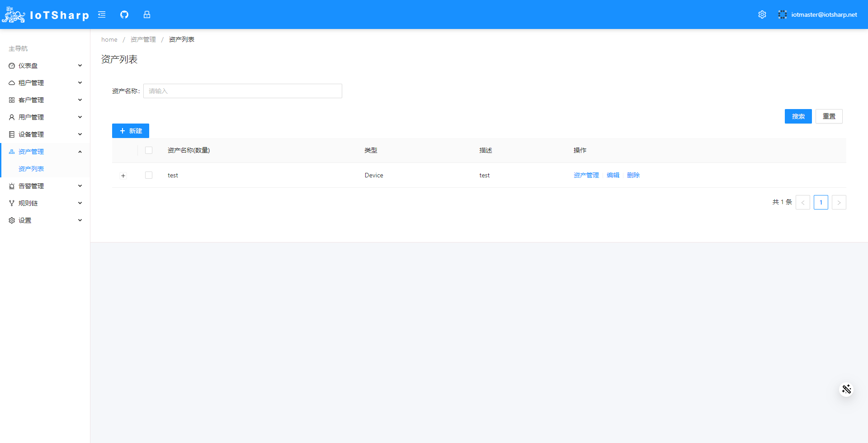Image resolution: width=868 pixels, height=443 pixels.
Task: Expand the 规则链 menu chevron
Action: (80, 203)
